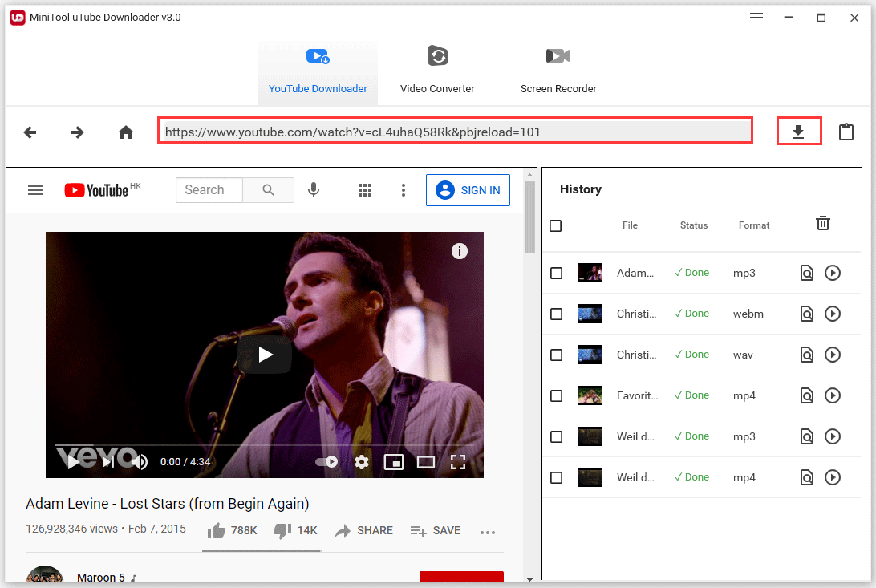Open the app hamburger menu in title bar

[756, 18]
